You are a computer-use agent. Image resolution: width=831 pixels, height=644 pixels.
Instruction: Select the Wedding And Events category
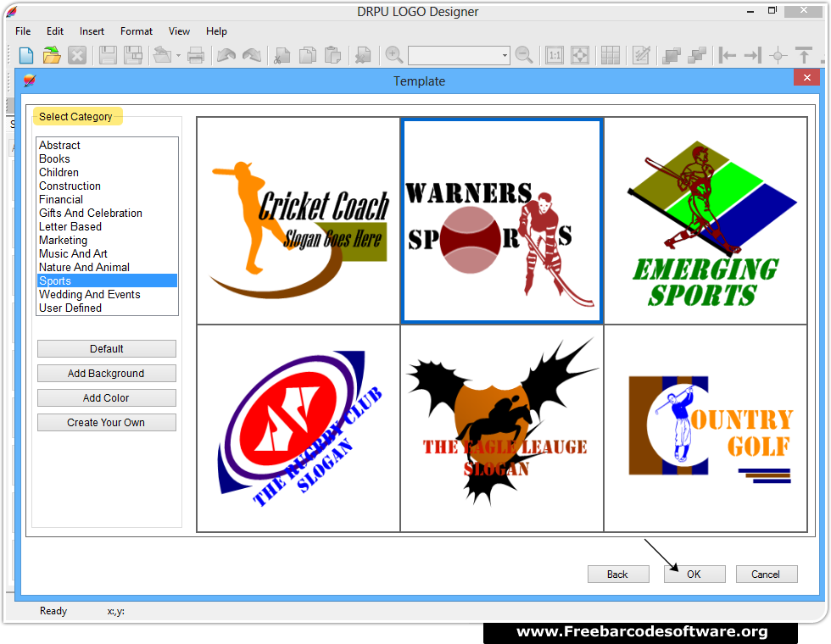107,295
